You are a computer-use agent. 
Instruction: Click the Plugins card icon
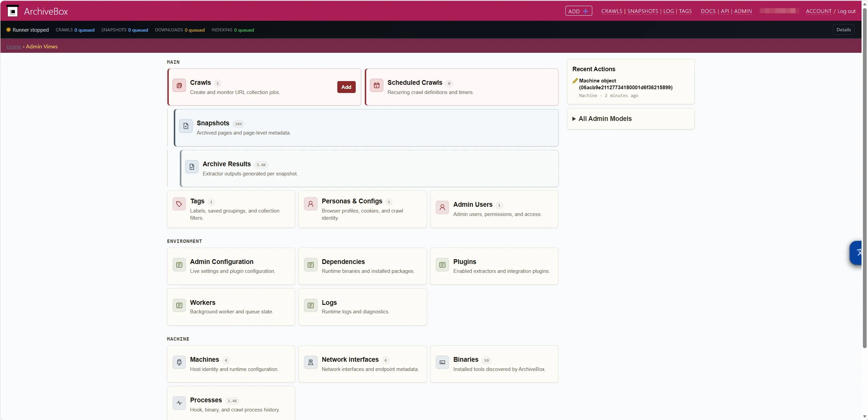click(442, 265)
